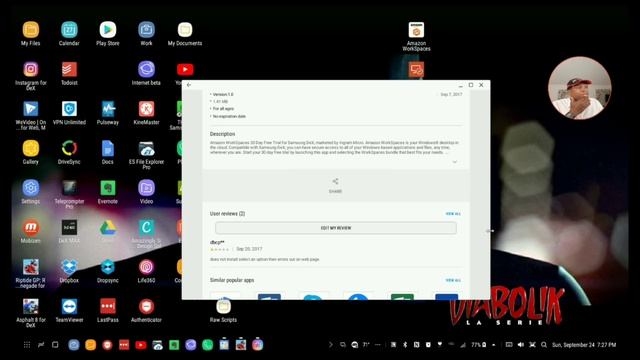Launch Internet beta browser
640x360 pixels.
tap(146, 70)
